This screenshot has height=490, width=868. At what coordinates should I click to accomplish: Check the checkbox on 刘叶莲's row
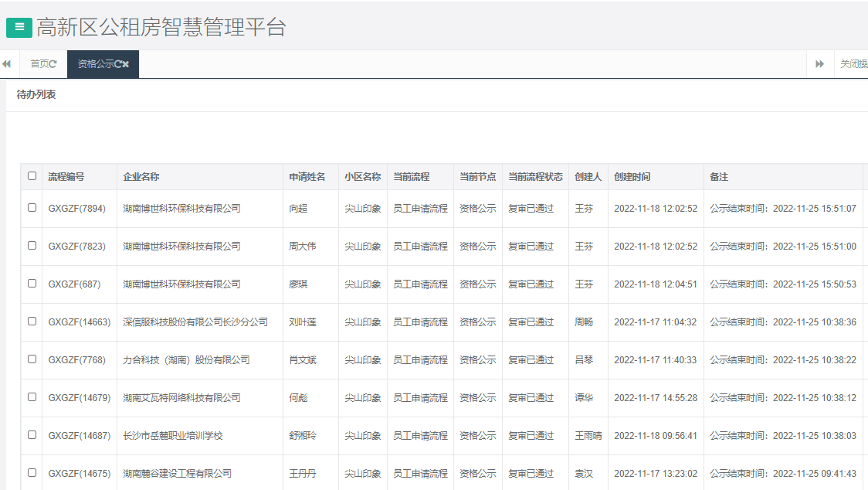[x=32, y=322]
